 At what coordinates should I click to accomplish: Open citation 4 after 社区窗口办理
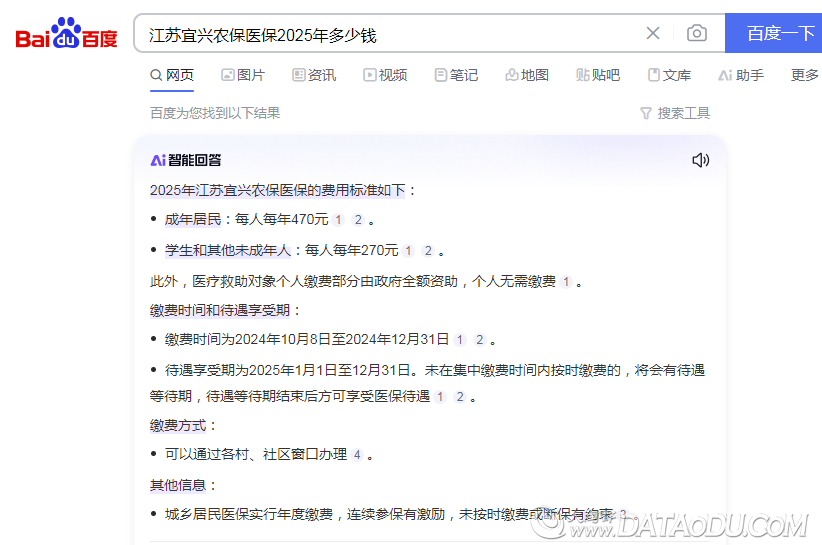pos(357,455)
